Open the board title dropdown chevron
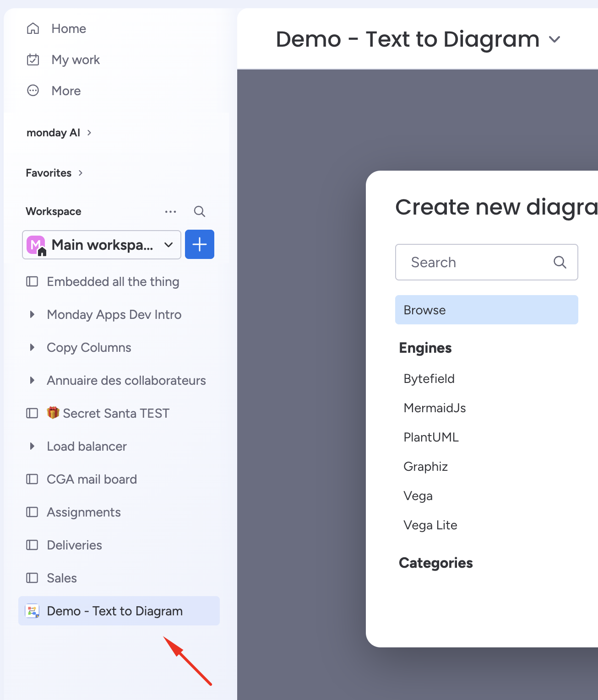The image size is (598, 700). [x=555, y=39]
